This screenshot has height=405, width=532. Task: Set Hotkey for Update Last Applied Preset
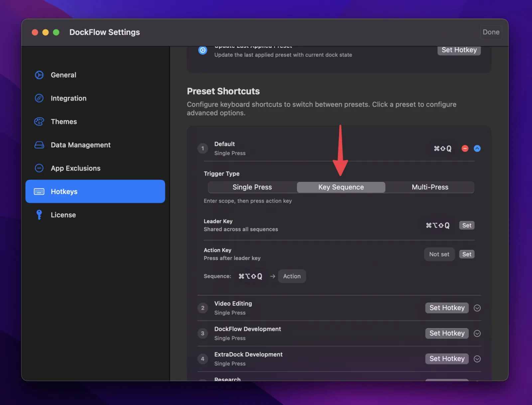[459, 50]
